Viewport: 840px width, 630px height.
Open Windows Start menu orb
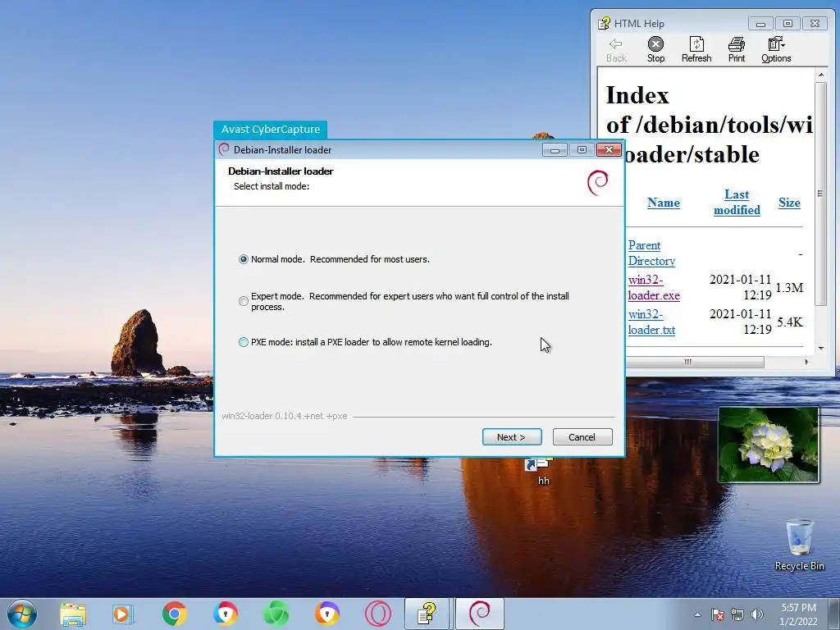pos(21,614)
